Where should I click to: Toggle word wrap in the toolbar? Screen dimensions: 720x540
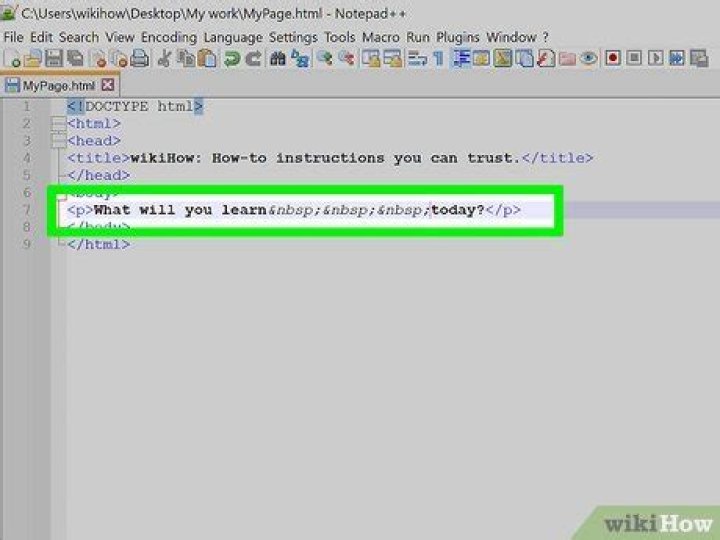pyautogui.click(x=417, y=59)
